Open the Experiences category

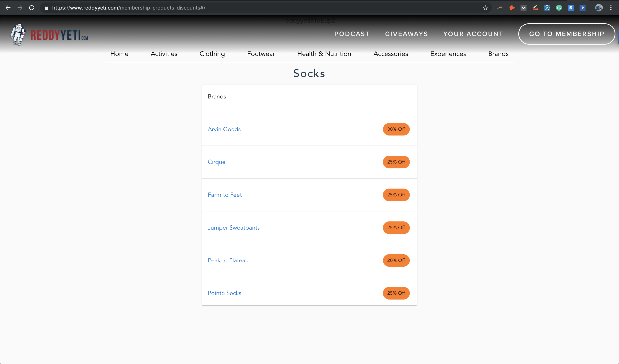coord(448,54)
